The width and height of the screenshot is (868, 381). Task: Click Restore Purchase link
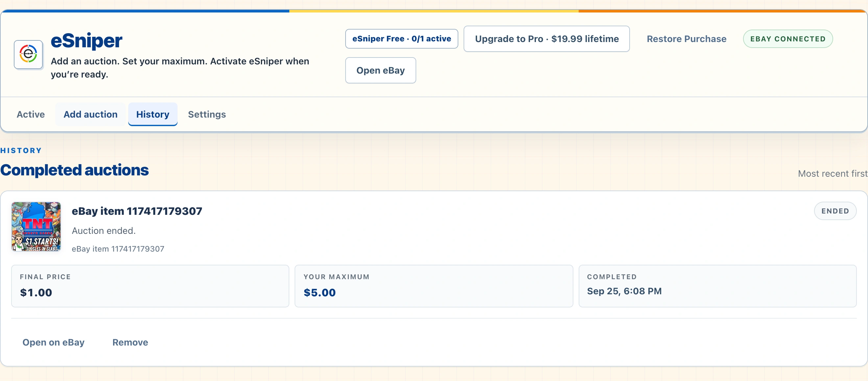pos(687,39)
